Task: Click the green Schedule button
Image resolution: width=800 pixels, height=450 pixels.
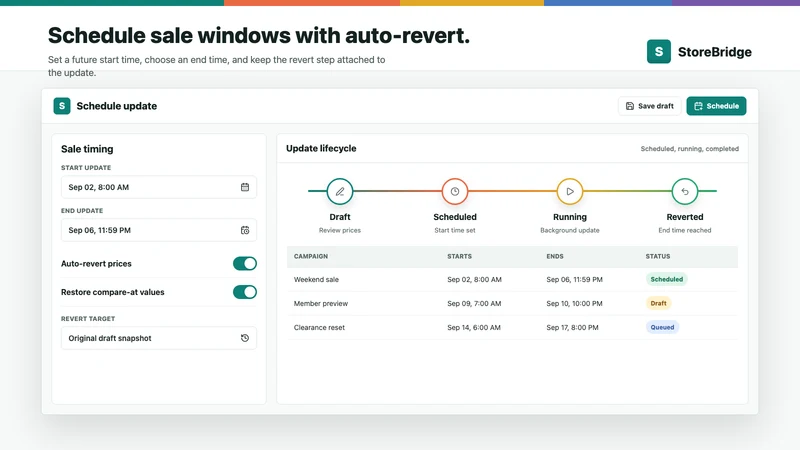Action: click(716, 106)
